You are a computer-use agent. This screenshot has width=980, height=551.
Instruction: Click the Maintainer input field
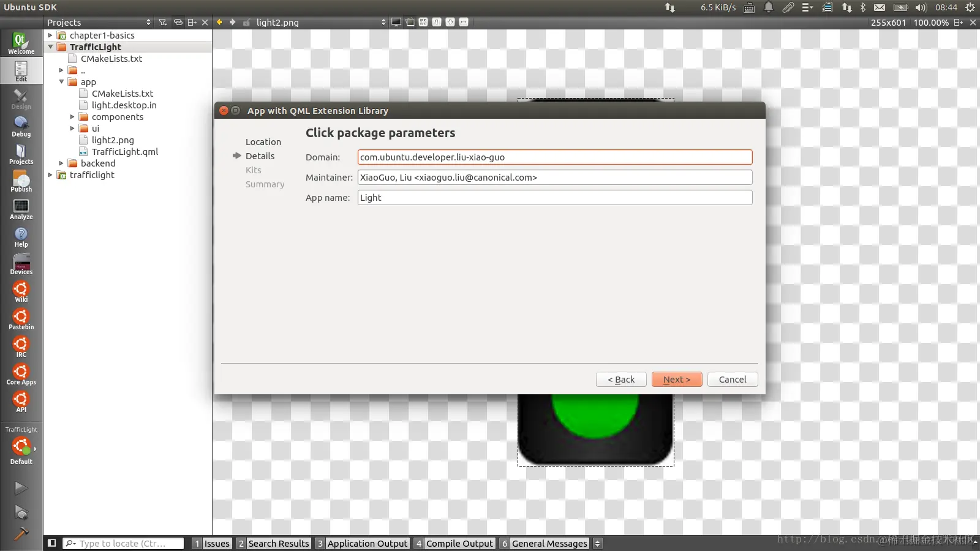pos(555,178)
